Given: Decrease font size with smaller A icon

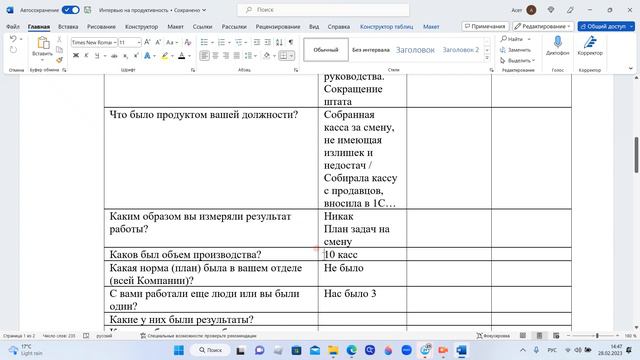Looking at the screenshot, I should click(158, 42).
